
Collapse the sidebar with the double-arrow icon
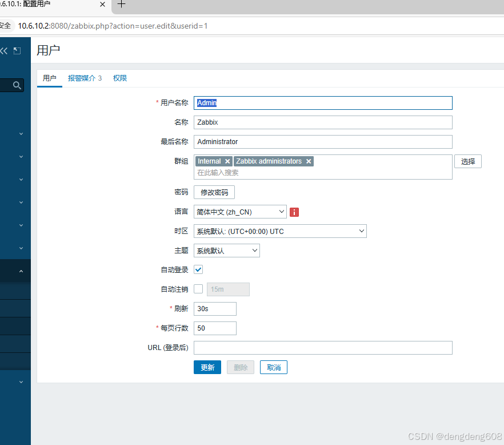coord(3,51)
